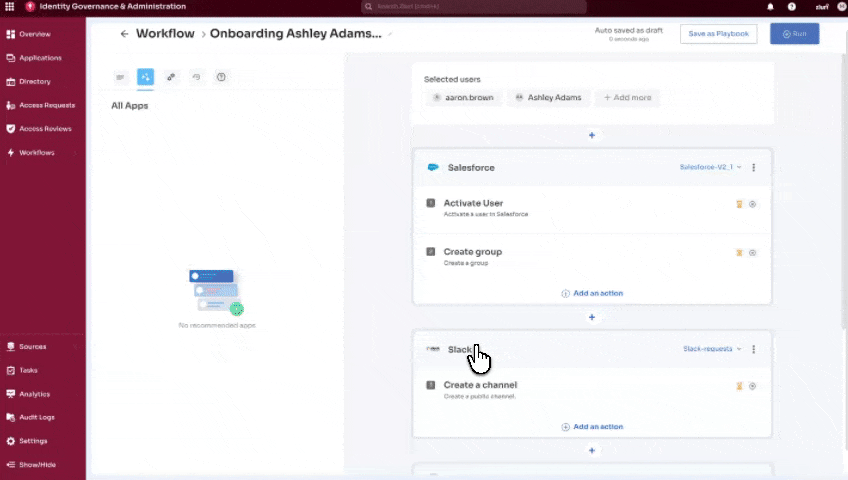Open Applications in the sidebar
Image resolution: width=848 pixels, height=480 pixels.
pos(42,58)
